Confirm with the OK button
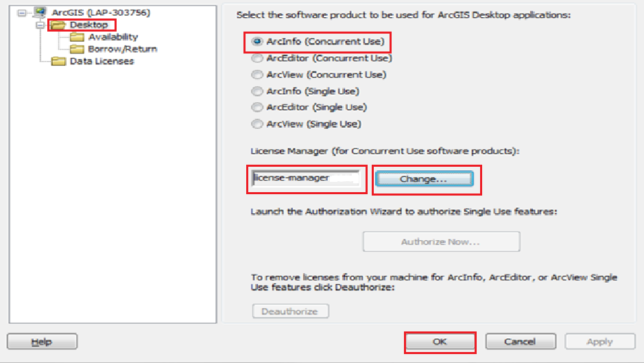This screenshot has height=363, width=644. tap(440, 342)
